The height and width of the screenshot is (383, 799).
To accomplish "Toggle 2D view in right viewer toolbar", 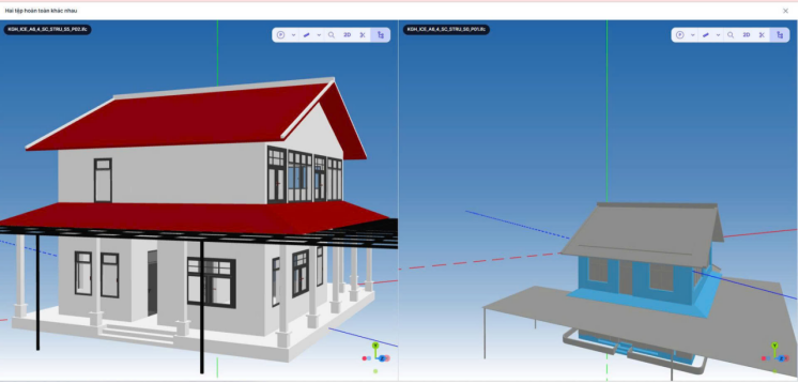I will click(746, 35).
